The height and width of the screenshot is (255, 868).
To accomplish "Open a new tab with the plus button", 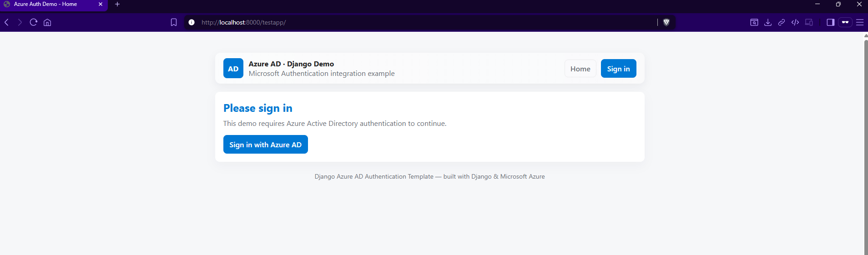I will [117, 4].
